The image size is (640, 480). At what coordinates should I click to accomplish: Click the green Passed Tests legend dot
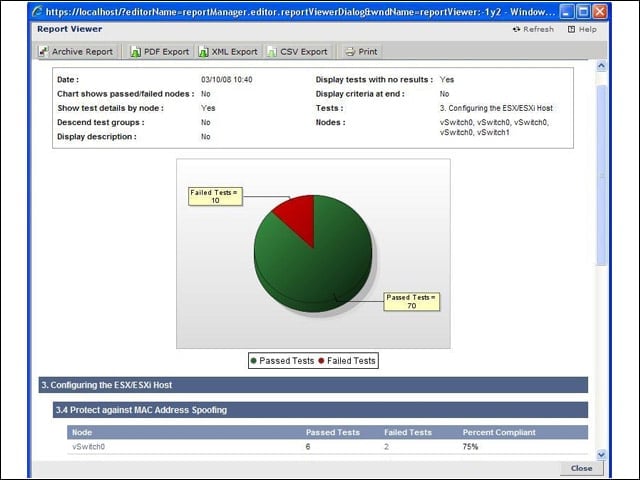253,361
